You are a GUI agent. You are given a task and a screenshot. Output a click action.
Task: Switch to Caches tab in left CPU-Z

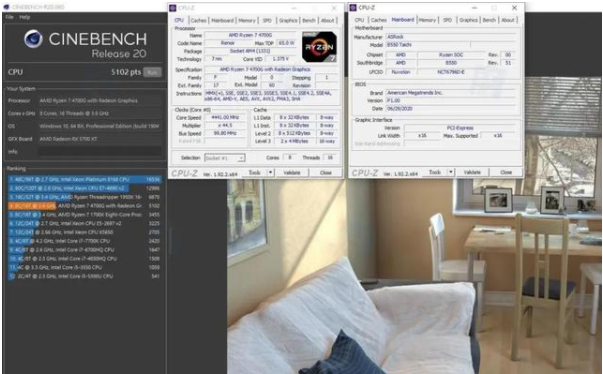coord(198,20)
